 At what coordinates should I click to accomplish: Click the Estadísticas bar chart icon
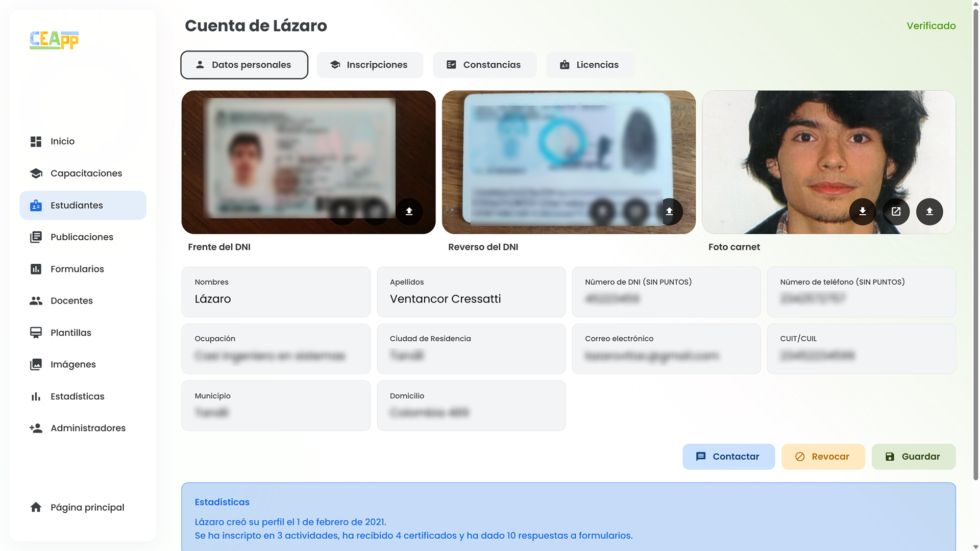(x=36, y=396)
